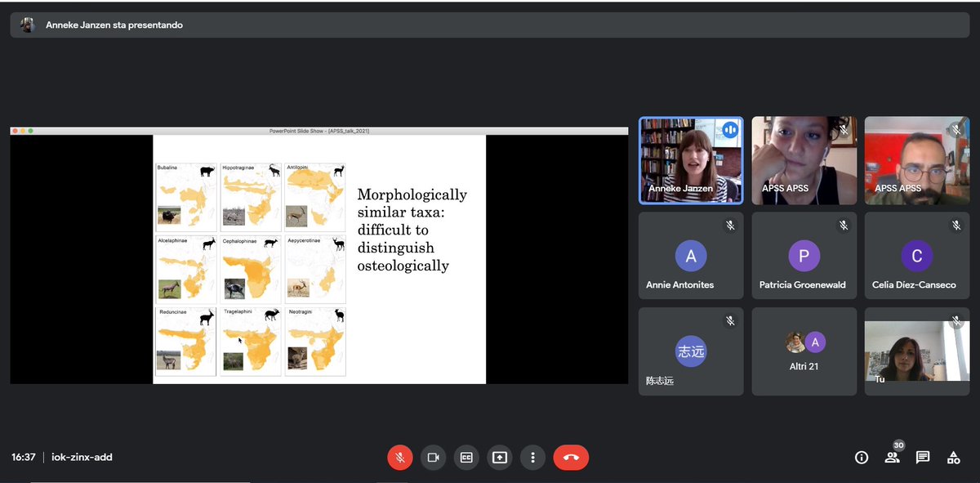Viewport: 980px width, 483px height.
Task: Open the activities panel
Action: pos(953,458)
